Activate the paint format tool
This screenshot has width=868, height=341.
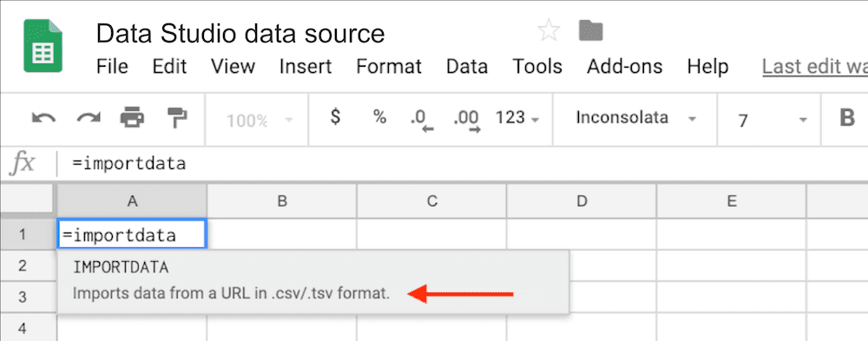[177, 118]
